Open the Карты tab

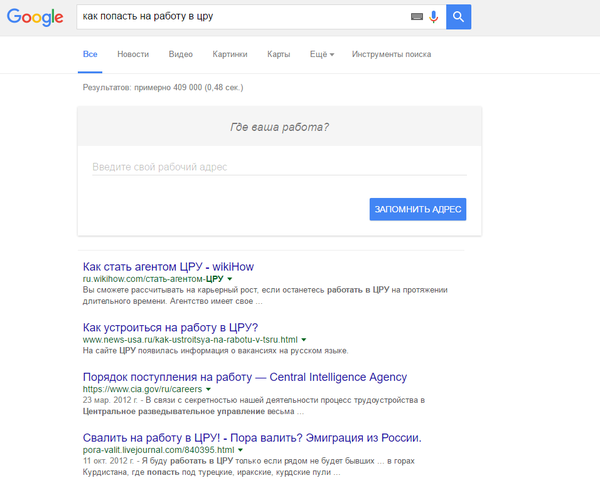point(279,54)
